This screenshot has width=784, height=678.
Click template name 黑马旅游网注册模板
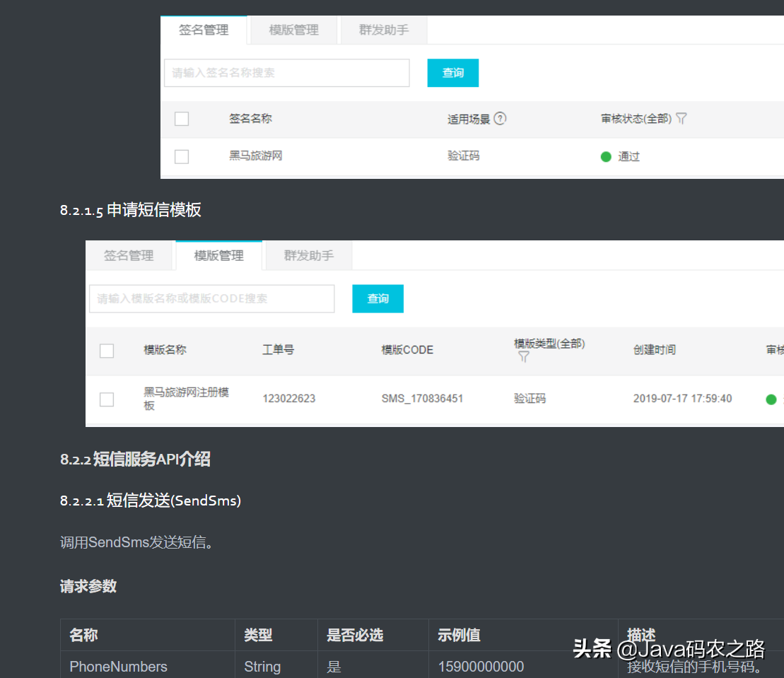186,399
